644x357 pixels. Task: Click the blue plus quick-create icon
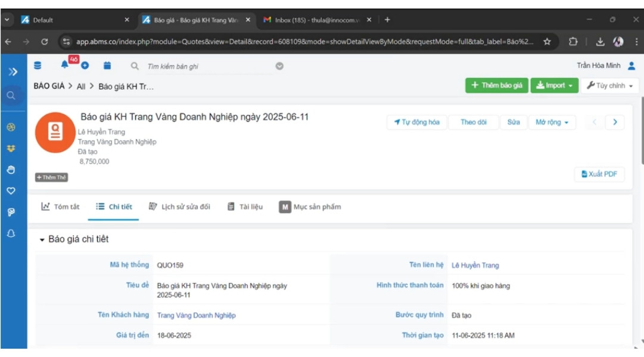[x=85, y=65]
